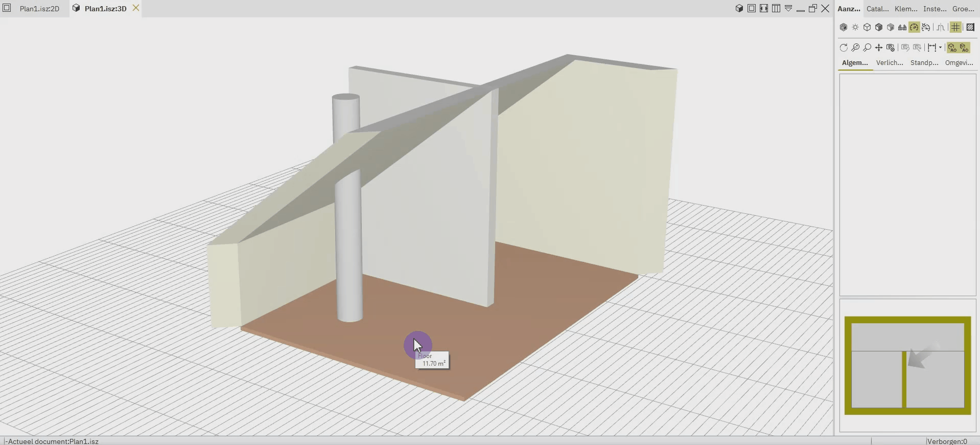Open the Groe... panel tab
Image resolution: width=980 pixels, height=445 pixels.
(963, 9)
